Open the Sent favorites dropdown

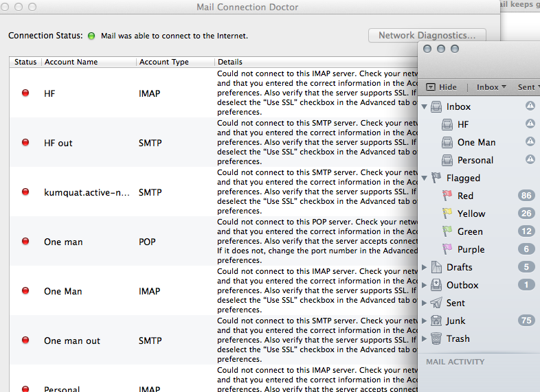[528, 87]
